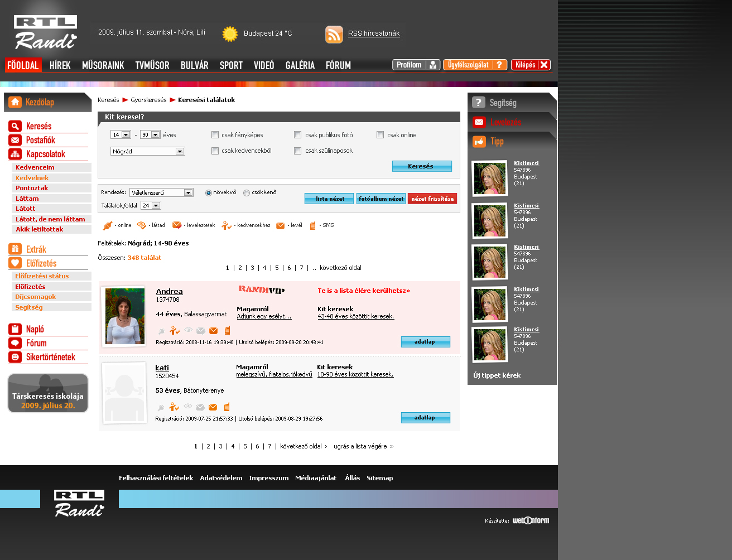Enable the 'csak fényképes' checkbox
This screenshot has width=732, height=560.
pyautogui.click(x=215, y=135)
